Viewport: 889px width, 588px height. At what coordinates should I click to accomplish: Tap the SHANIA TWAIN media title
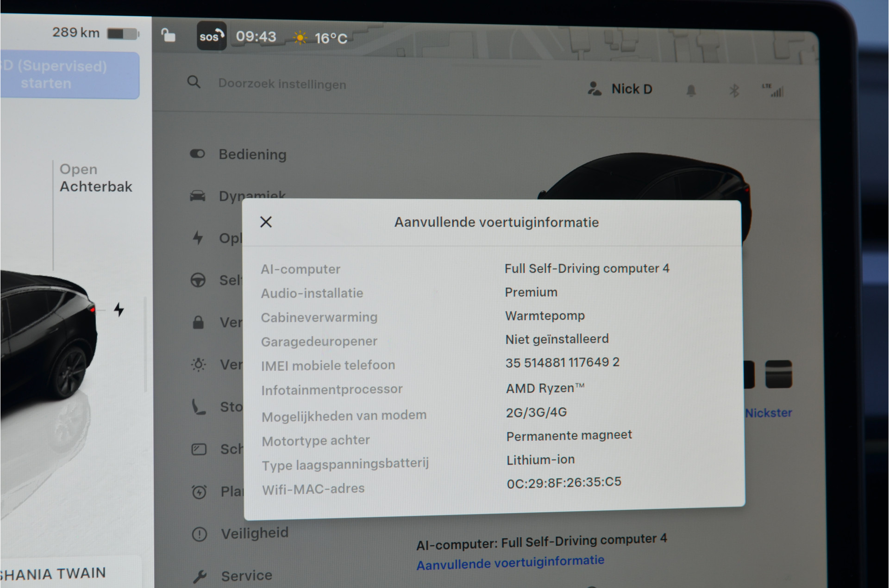(x=53, y=574)
